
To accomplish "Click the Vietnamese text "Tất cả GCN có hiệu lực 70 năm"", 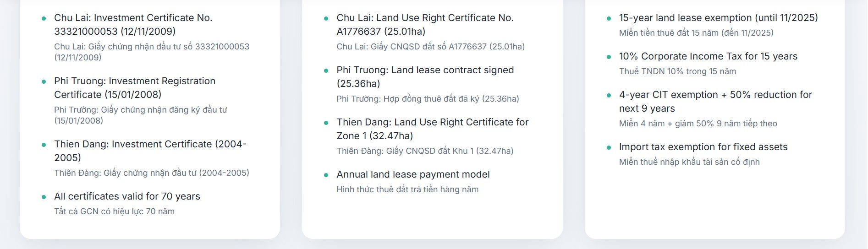I will pos(114,211).
